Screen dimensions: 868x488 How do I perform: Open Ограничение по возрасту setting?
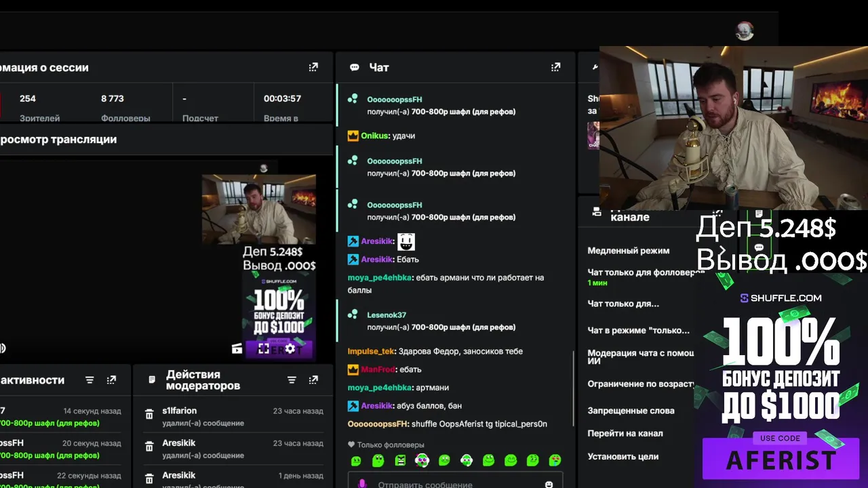pyautogui.click(x=640, y=384)
